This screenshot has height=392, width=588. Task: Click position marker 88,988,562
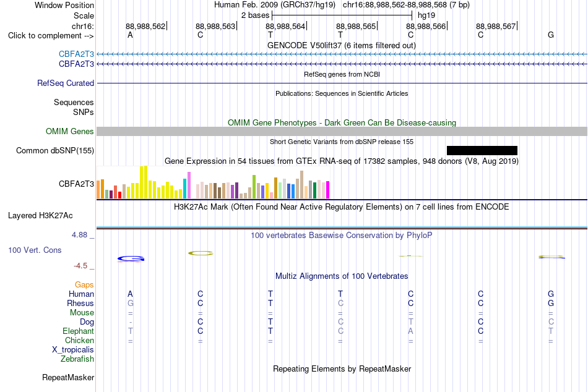coord(145,26)
